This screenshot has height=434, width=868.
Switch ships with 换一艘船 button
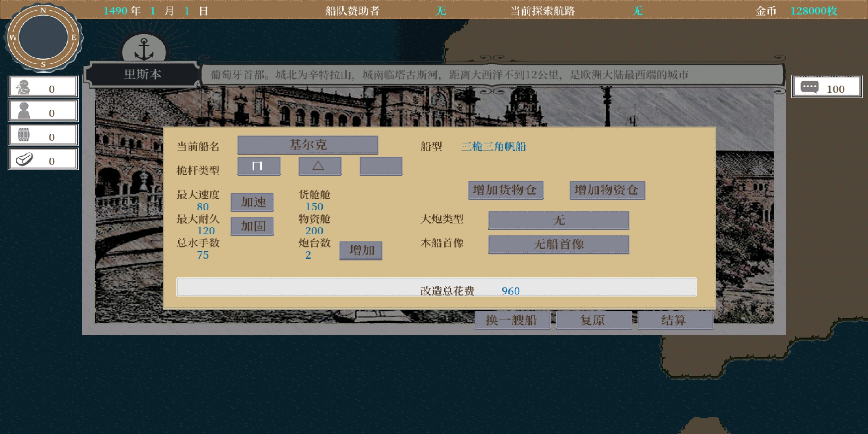point(512,320)
